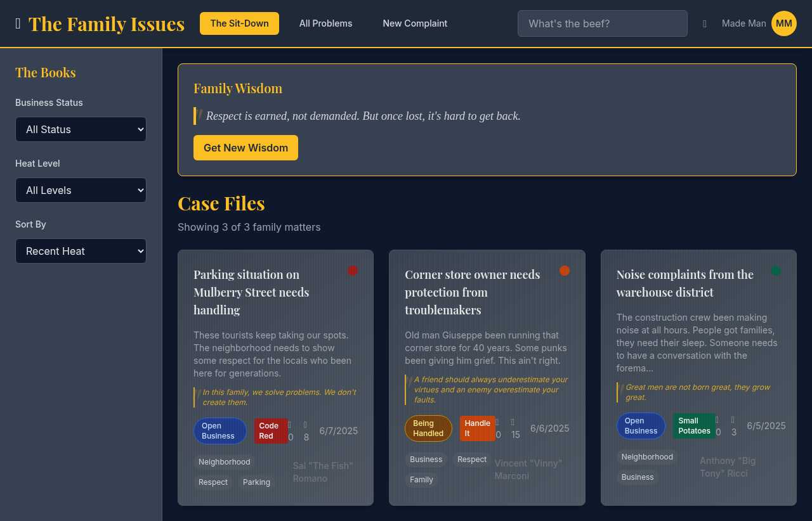Open the New Complaint page
The width and height of the screenshot is (812, 521).
(x=415, y=23)
